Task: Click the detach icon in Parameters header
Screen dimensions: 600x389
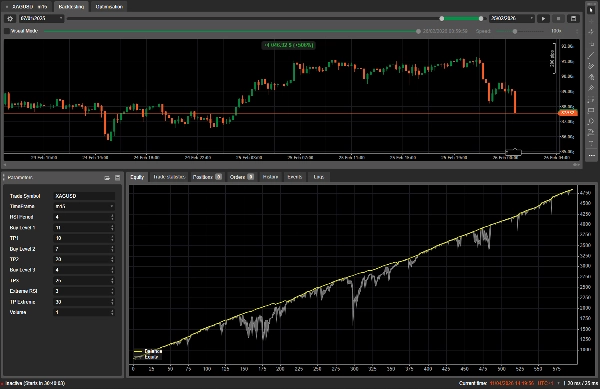Action: pos(107,177)
